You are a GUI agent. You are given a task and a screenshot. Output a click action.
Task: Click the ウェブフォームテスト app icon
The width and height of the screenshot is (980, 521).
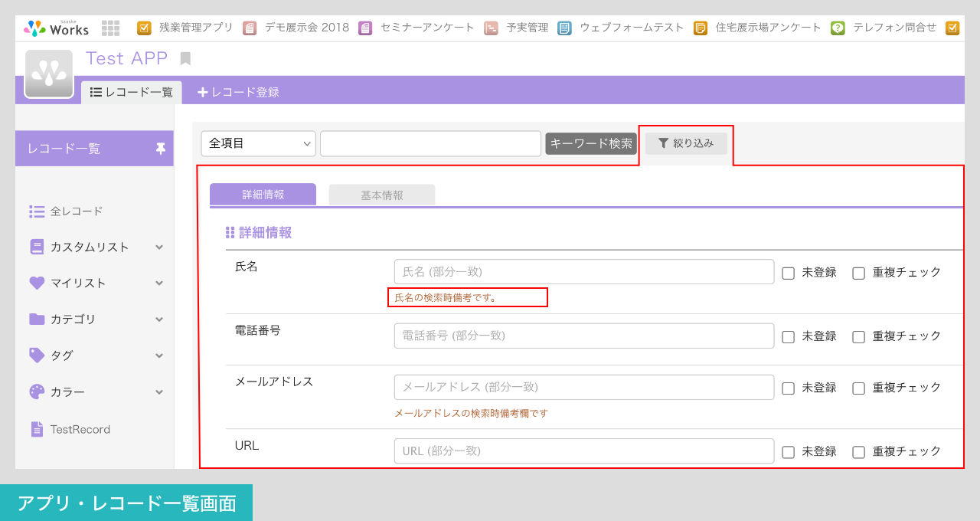coord(564,28)
